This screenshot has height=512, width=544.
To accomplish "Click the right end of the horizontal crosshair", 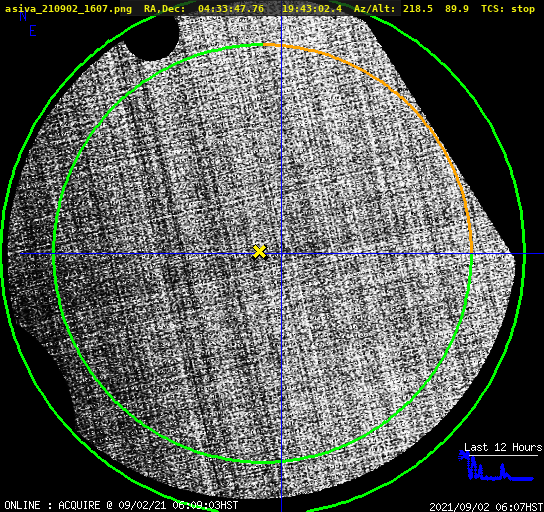I will coord(542,254).
